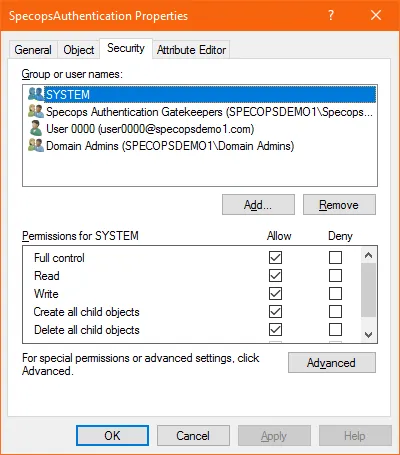This screenshot has width=400, height=455.
Task: Check Deny for Create all child objects
Action: [x=335, y=312]
